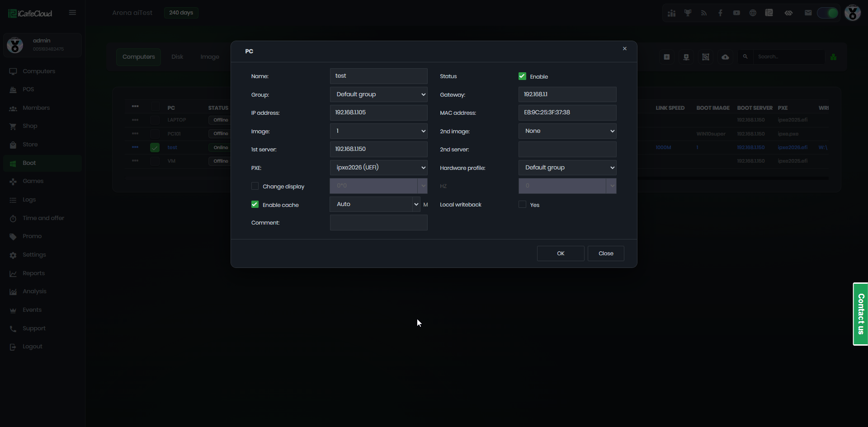Click the Close button in PC dialog
Viewport: 868px width, 427px height.
[605, 253]
